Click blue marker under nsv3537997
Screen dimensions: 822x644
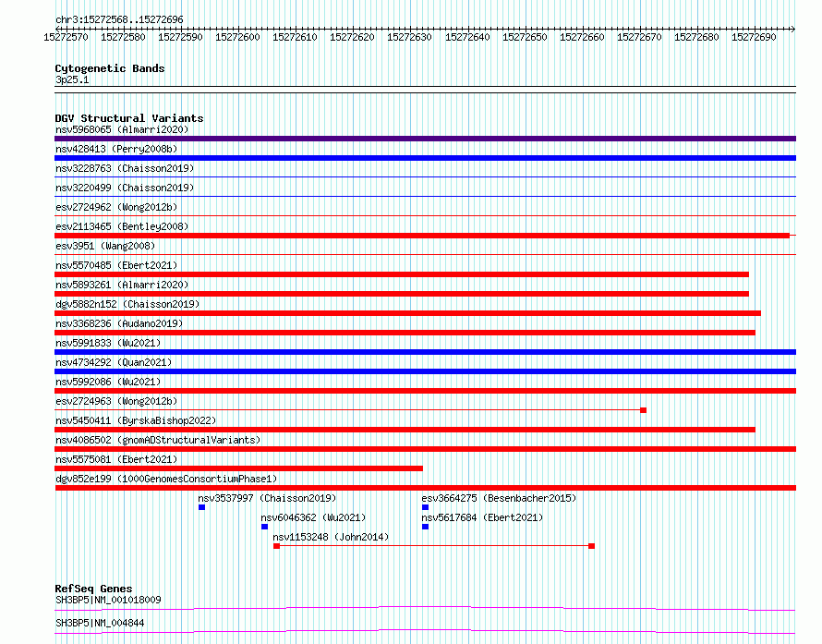click(x=202, y=507)
